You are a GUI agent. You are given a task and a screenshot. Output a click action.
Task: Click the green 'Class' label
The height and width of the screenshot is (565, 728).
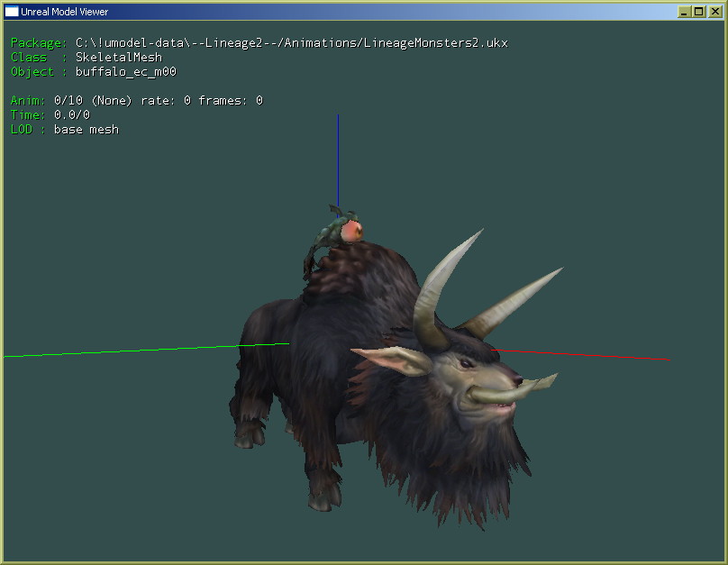[x=29, y=57]
